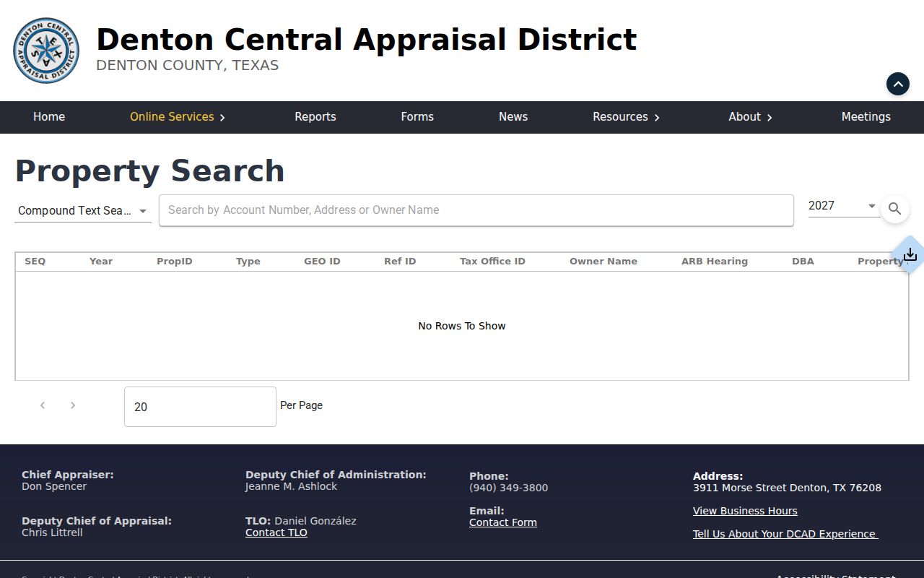Click the Denton Central Appraisal District seal logo

pyautogui.click(x=46, y=51)
